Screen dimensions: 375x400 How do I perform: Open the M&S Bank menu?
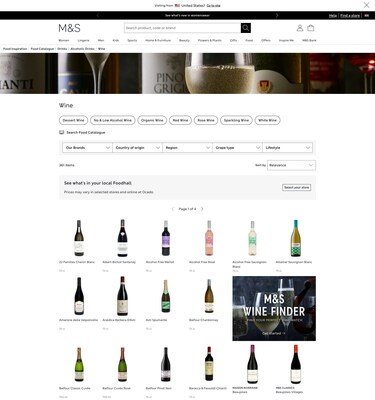(309, 40)
